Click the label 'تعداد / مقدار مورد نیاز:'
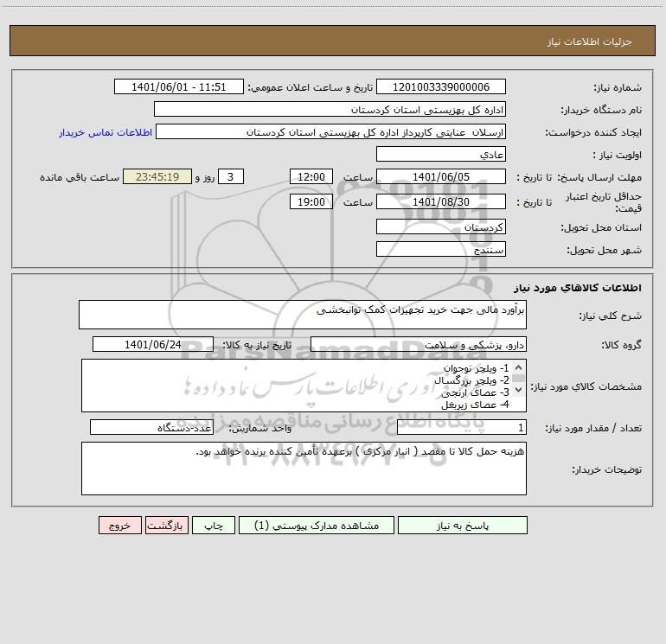Screen dimensions: 666x644 (593, 429)
